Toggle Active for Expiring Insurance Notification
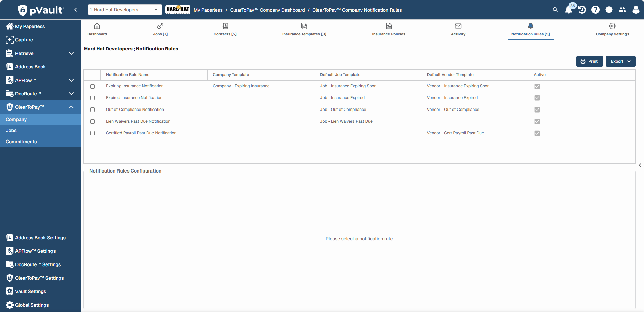 (537, 86)
